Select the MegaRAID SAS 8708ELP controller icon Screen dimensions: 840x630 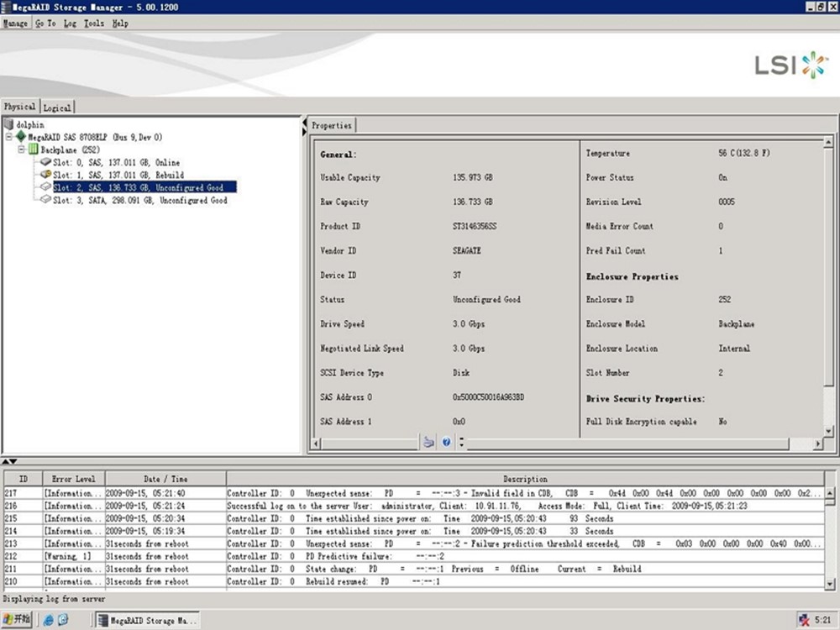(21, 137)
